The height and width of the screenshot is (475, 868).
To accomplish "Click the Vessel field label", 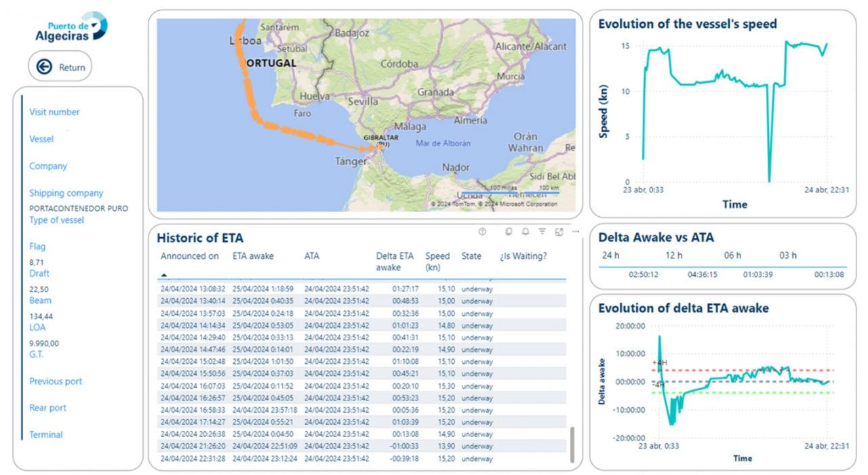I will pos(41,139).
